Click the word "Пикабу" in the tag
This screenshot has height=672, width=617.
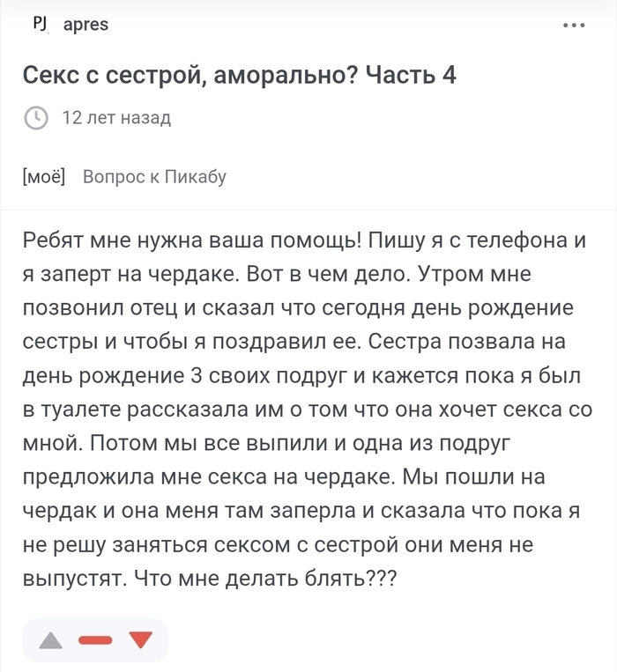tap(196, 176)
